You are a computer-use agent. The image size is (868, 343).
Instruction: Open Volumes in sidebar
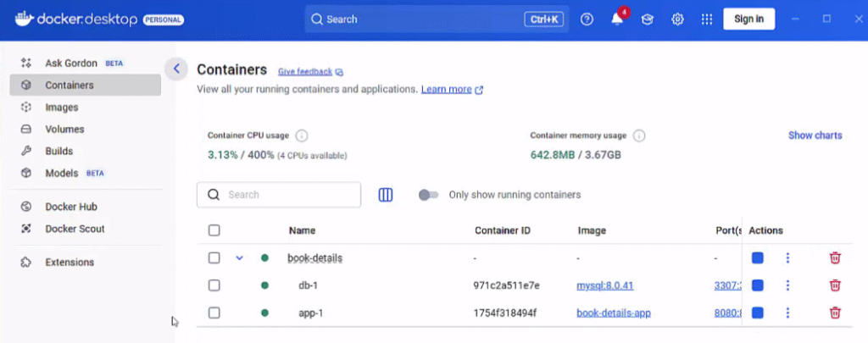tap(86, 129)
